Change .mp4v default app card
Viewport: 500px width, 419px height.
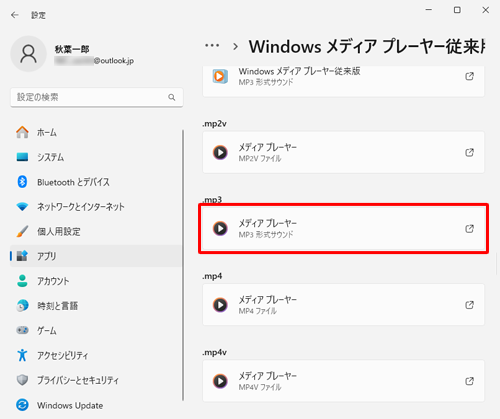[343, 381]
